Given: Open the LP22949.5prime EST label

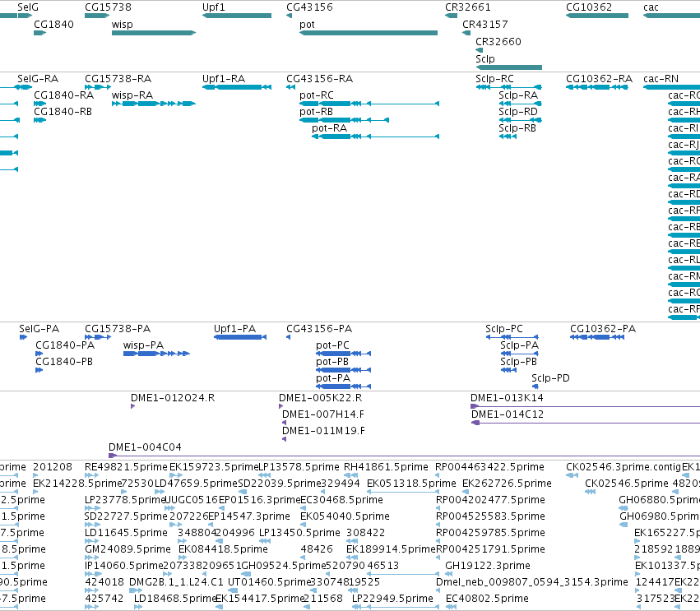Looking at the screenshot, I should tap(393, 599).
